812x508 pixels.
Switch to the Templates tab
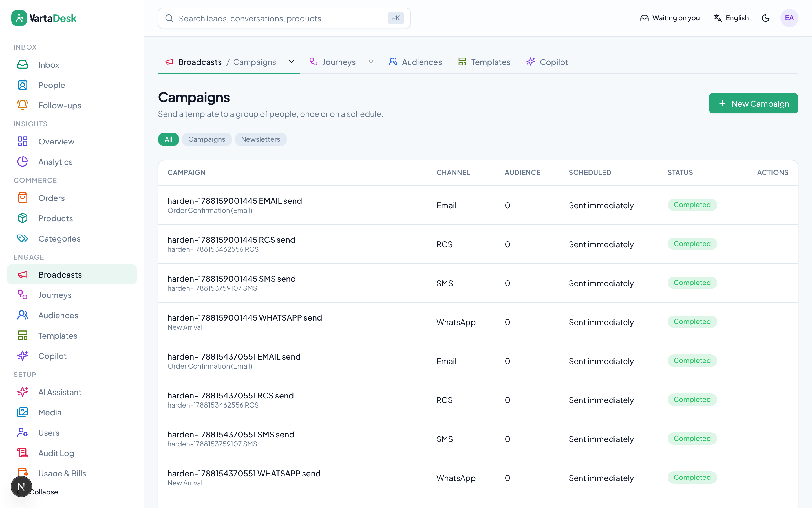tap(484, 62)
